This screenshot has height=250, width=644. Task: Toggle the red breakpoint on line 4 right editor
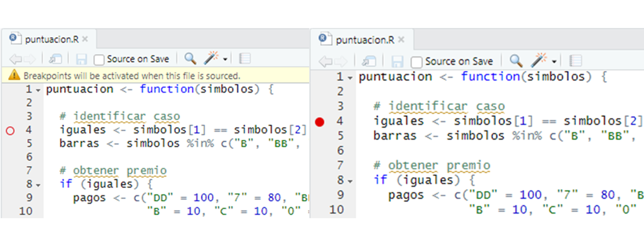point(320,122)
